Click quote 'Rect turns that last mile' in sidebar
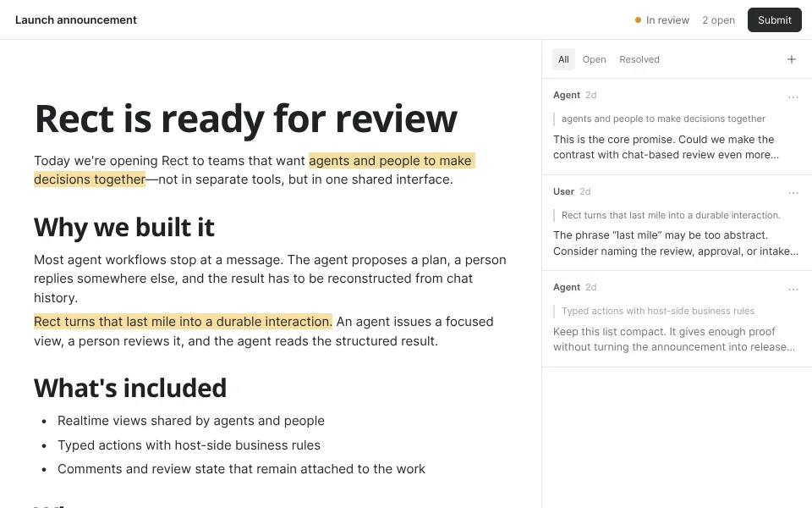Image resolution: width=812 pixels, height=508 pixels. [671, 215]
